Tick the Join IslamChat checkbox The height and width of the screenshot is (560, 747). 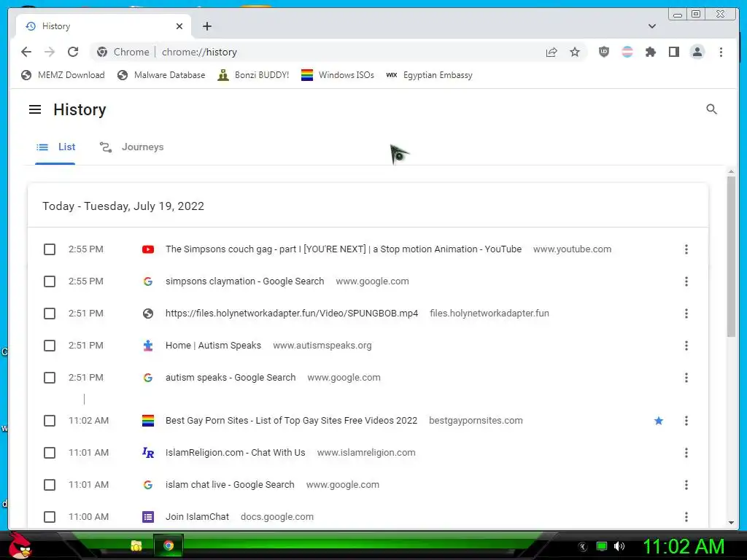50,517
